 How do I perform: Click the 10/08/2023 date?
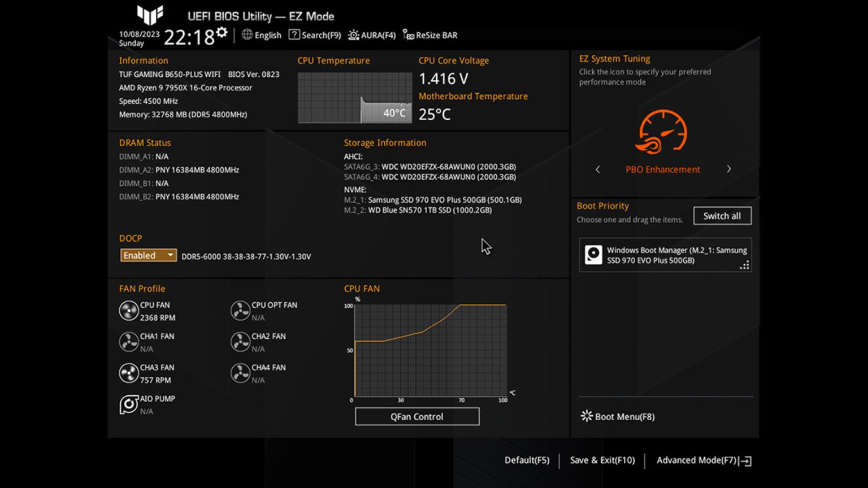click(139, 34)
